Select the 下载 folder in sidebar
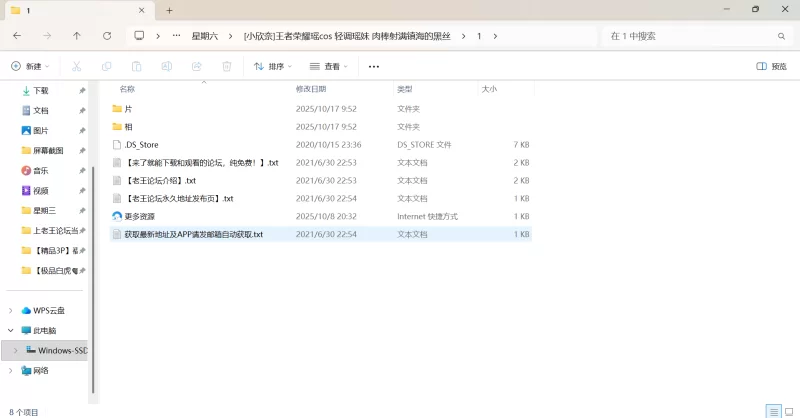Viewport: 800px width, 418px height. coord(40,90)
